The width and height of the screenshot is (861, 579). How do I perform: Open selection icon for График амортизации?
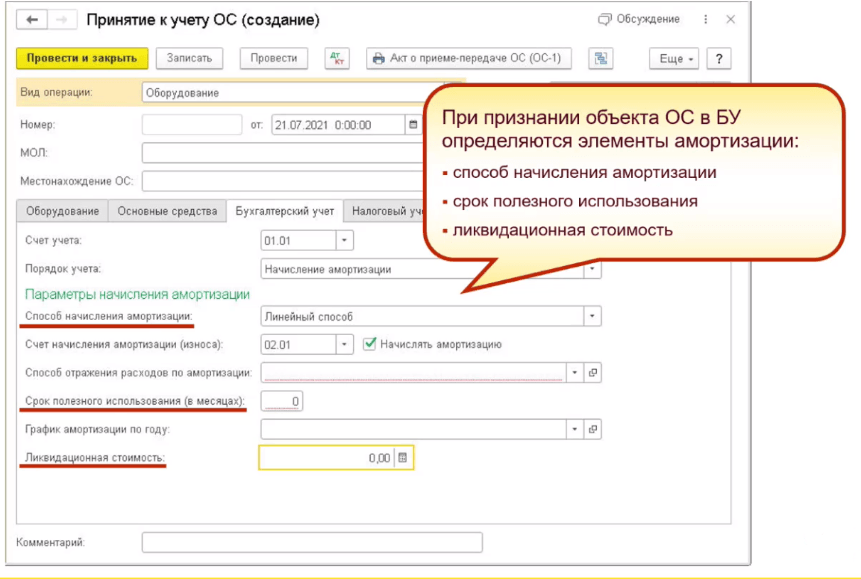pyautogui.click(x=593, y=429)
